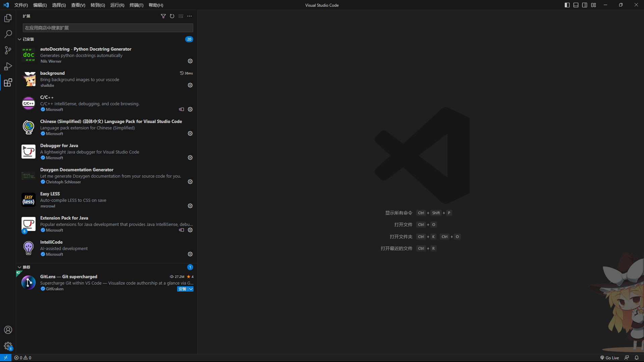Open the Source Control view
Image resolution: width=644 pixels, height=362 pixels.
tap(8, 50)
